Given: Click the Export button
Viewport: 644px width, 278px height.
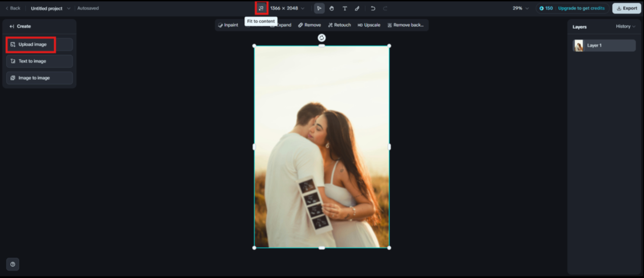Looking at the screenshot, I should pos(626,8).
